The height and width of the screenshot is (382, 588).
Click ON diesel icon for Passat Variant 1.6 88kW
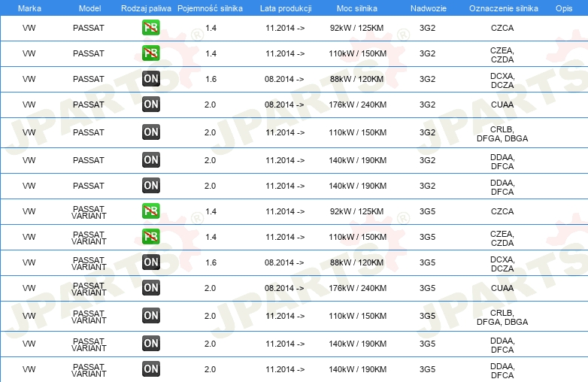(150, 262)
